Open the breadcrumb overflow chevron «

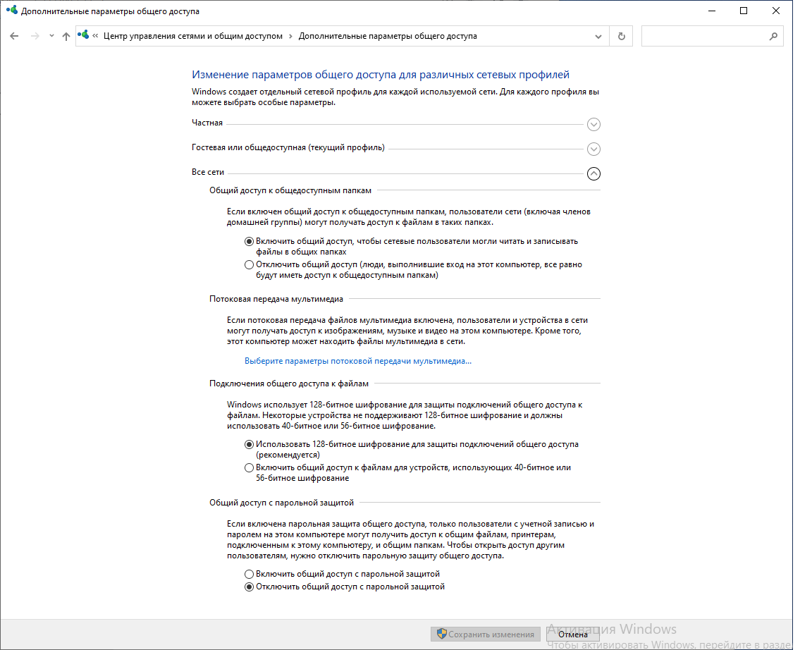95,36
